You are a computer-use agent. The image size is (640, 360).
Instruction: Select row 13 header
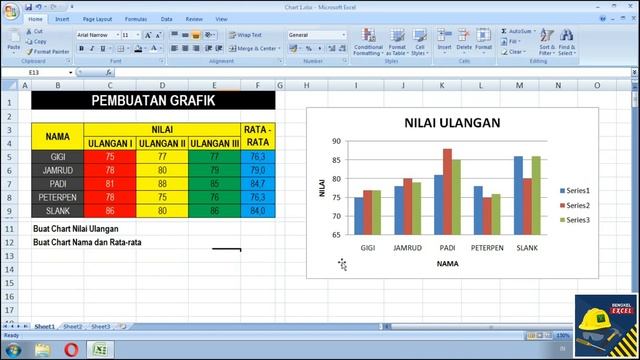(x=9, y=256)
